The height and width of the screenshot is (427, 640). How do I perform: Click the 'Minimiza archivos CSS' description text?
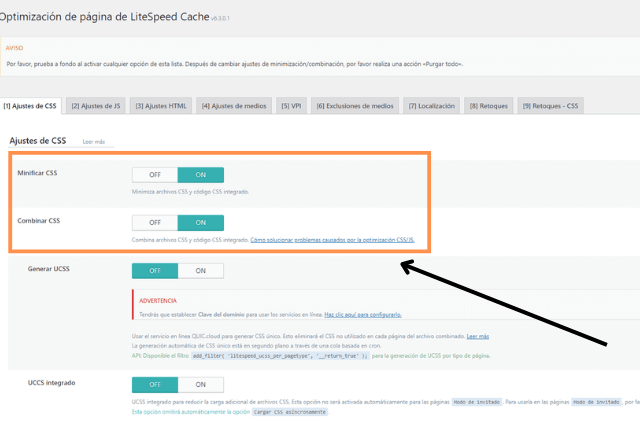click(x=190, y=192)
